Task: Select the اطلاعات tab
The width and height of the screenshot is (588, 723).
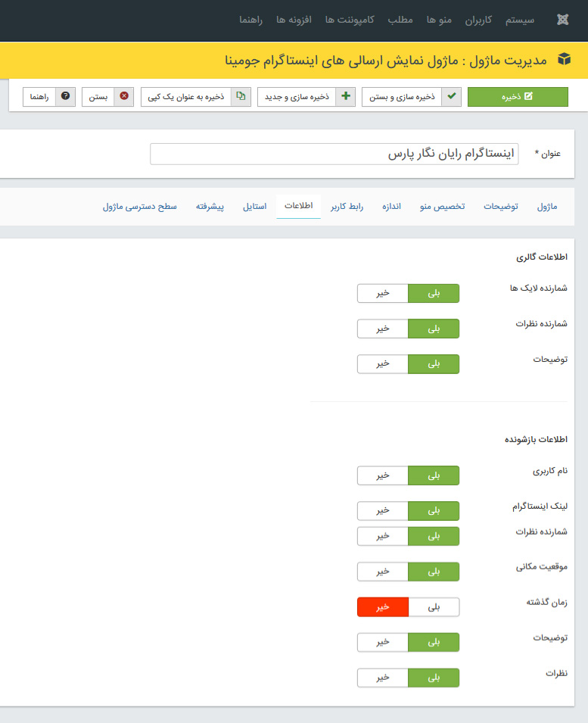Action: coord(299,206)
